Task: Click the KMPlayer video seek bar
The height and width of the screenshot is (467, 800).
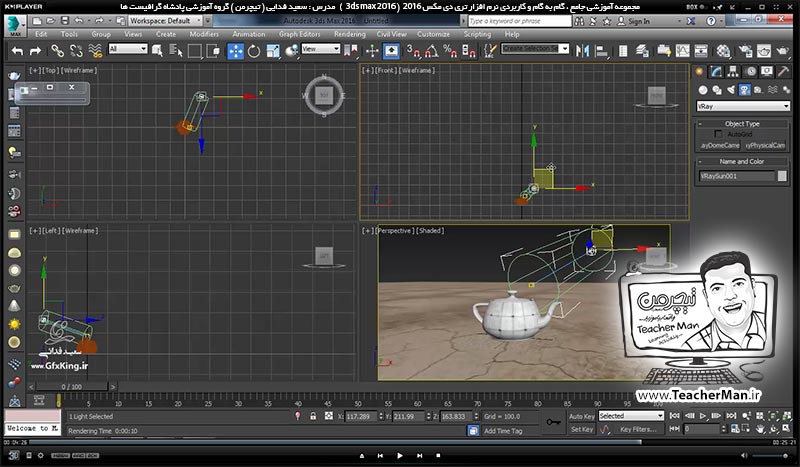Action: coord(400,442)
